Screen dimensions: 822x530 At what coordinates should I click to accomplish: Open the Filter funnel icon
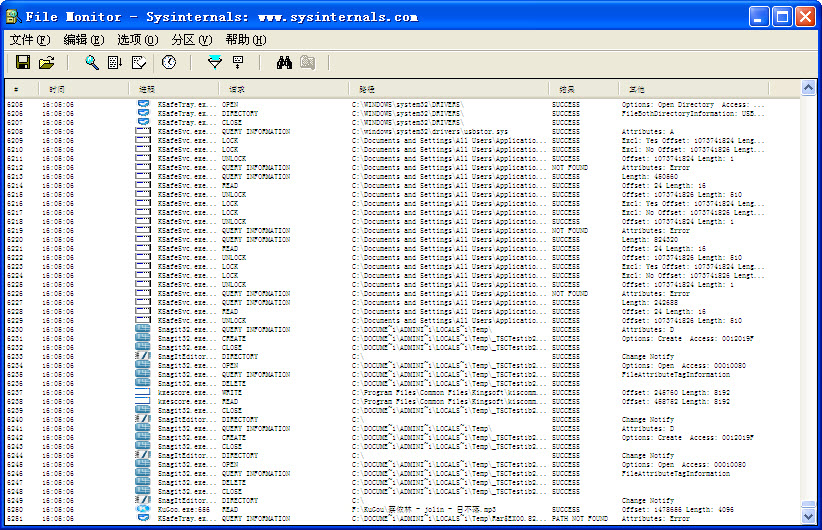tap(215, 62)
